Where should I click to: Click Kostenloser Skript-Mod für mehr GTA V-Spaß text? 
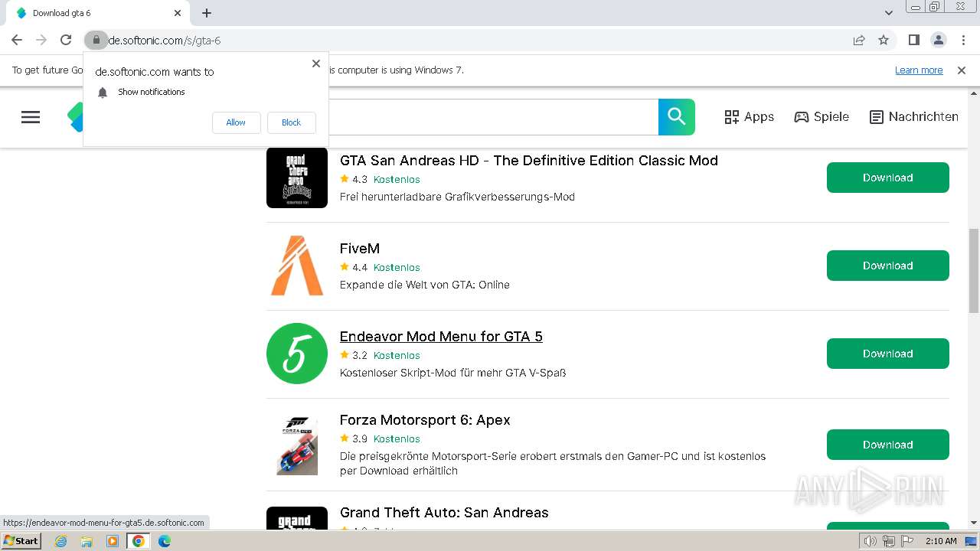(453, 373)
